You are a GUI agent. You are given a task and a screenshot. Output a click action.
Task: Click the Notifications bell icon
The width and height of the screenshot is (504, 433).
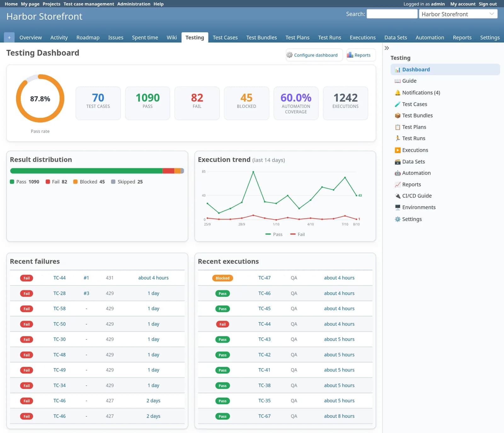[398, 93]
